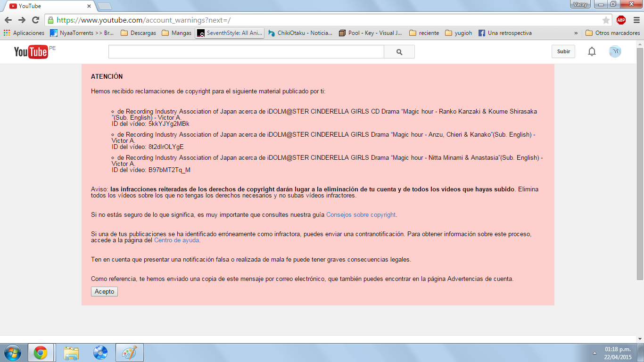The width and height of the screenshot is (644, 362).
Task: Open the NyaaTorrents bookmark
Action: point(82,33)
